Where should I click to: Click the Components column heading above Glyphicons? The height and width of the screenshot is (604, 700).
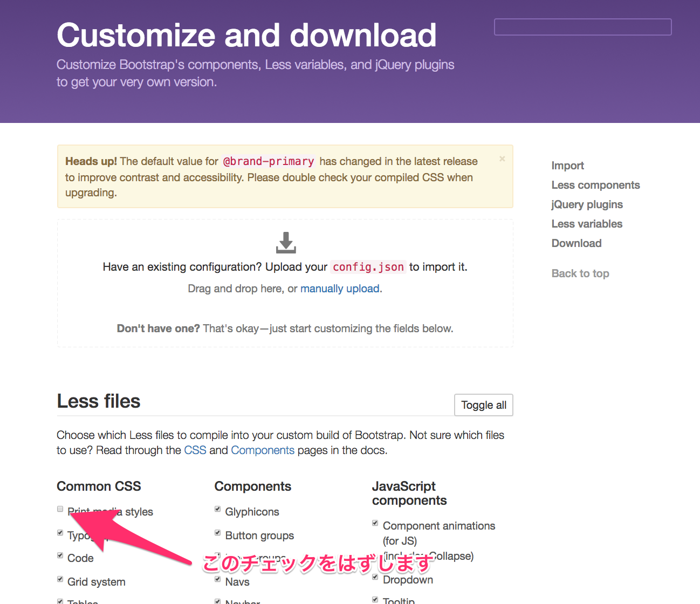click(253, 486)
